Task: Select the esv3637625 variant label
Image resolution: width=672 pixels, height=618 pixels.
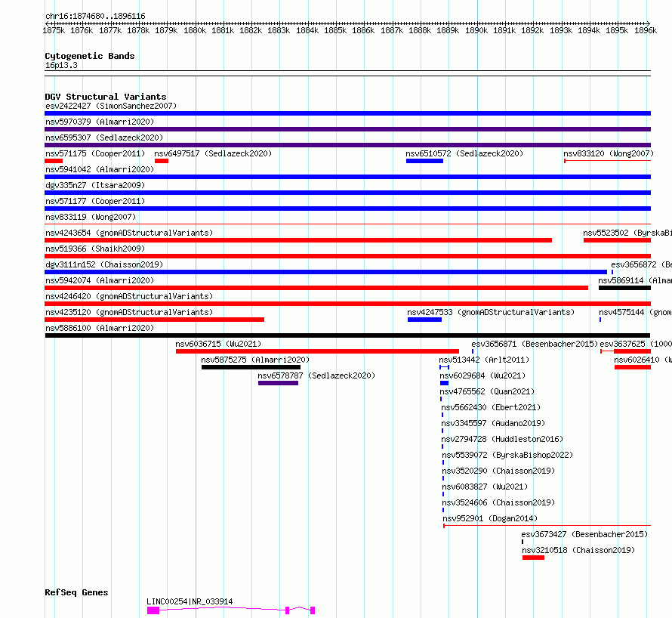Action: click(x=636, y=344)
